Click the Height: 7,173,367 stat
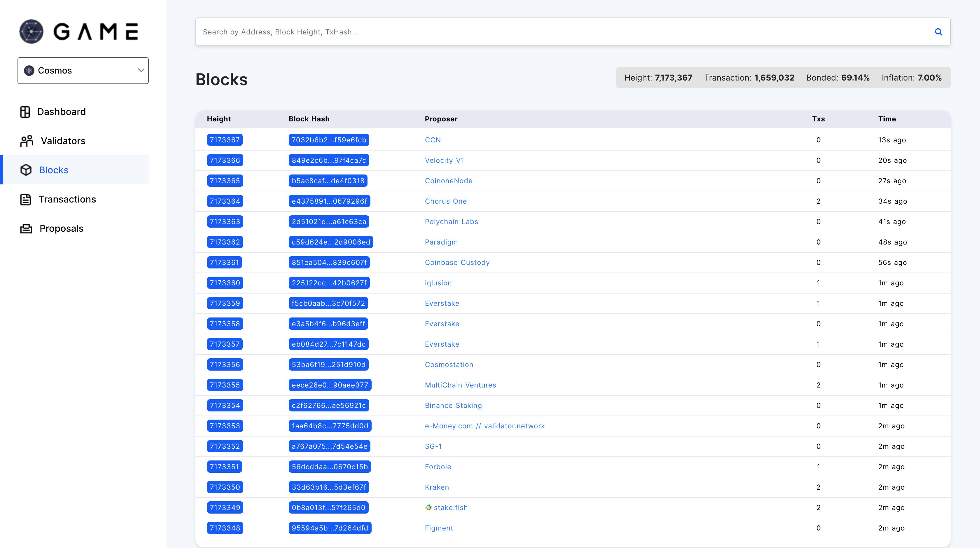 tap(658, 78)
